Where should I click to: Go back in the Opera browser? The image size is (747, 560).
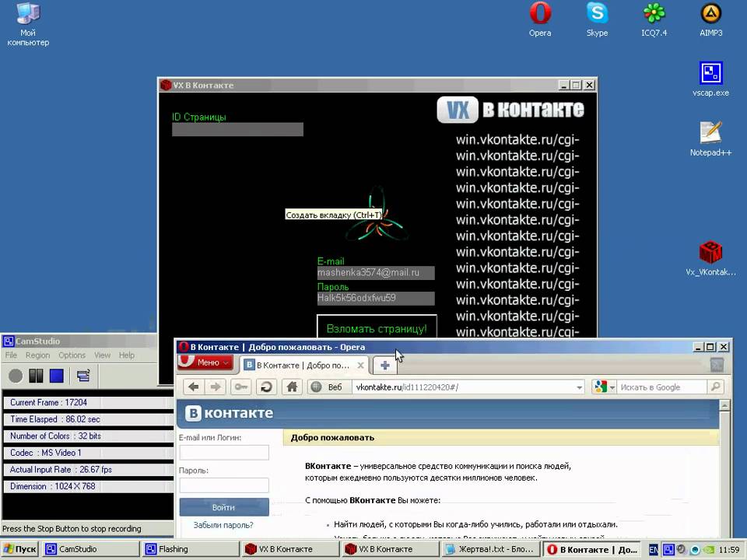[x=194, y=387]
